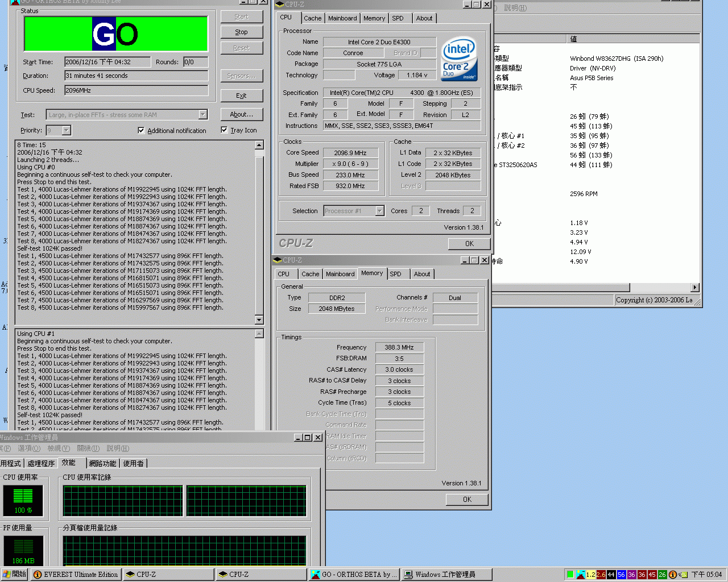The image size is (728, 582).
Task: Click the Rounds field showing 0/0
Action: [x=195, y=62]
